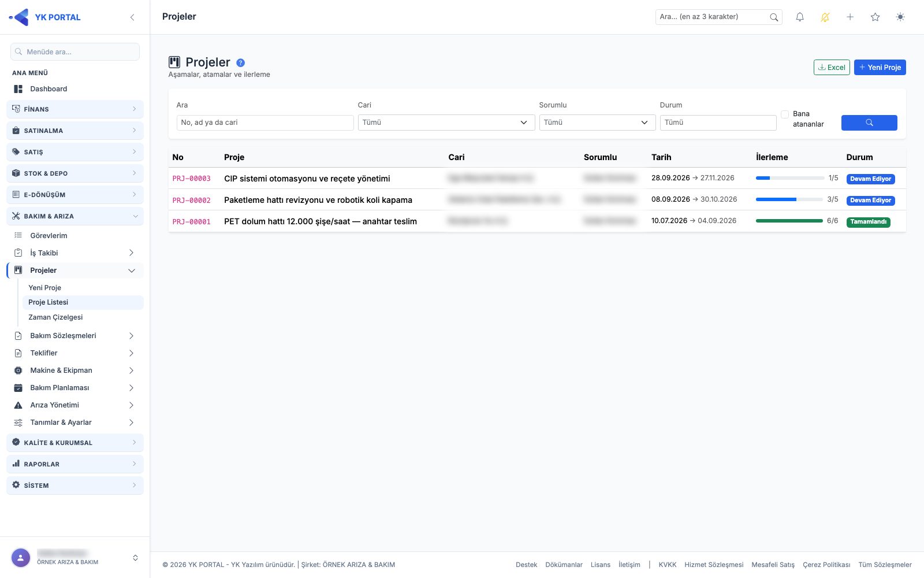Click the green progress bar of PRJ-00001

[x=789, y=221]
